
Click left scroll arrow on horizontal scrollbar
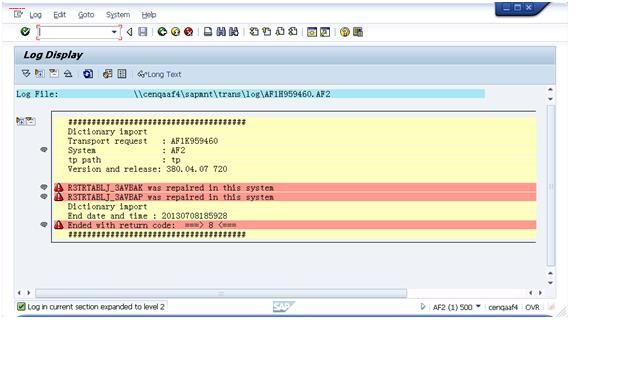click(x=19, y=292)
